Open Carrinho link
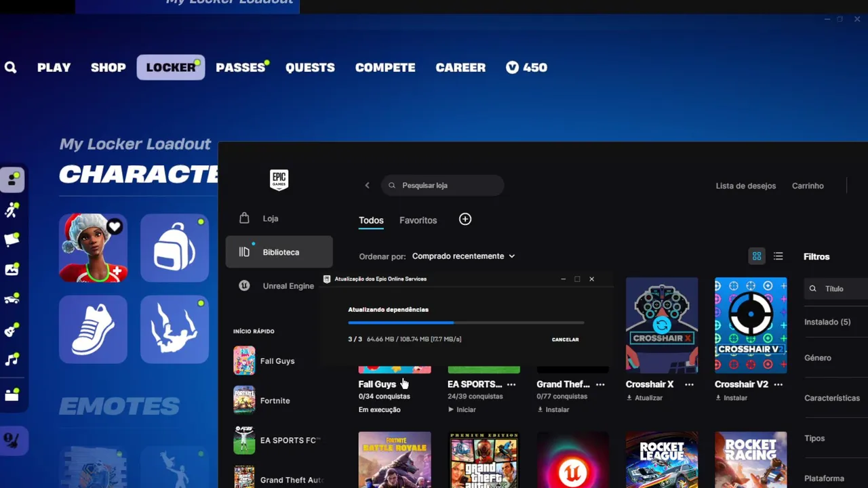This screenshot has width=868, height=488. coord(808,186)
